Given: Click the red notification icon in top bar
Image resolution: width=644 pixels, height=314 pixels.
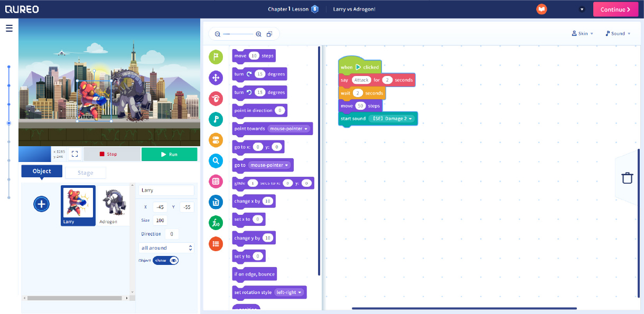Looking at the screenshot, I should pyautogui.click(x=541, y=9).
